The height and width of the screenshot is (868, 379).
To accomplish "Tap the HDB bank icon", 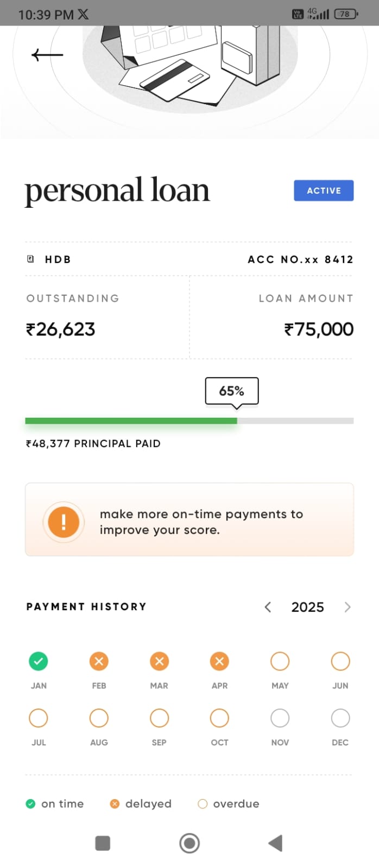I will [x=31, y=259].
